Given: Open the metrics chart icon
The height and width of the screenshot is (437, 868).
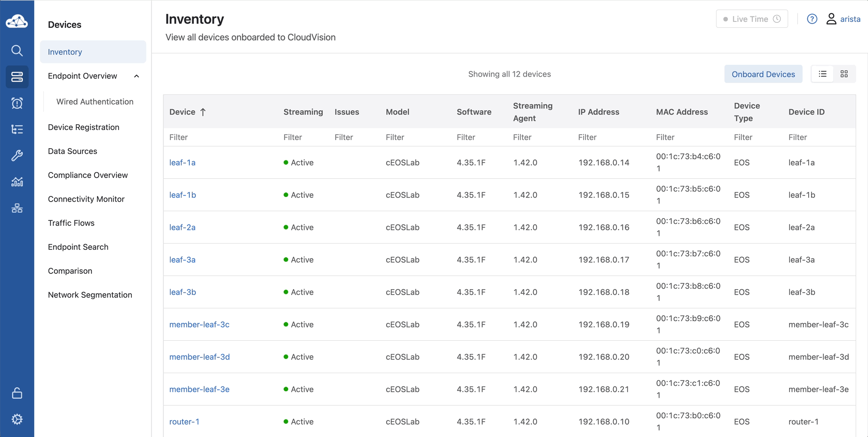Looking at the screenshot, I should click(17, 182).
